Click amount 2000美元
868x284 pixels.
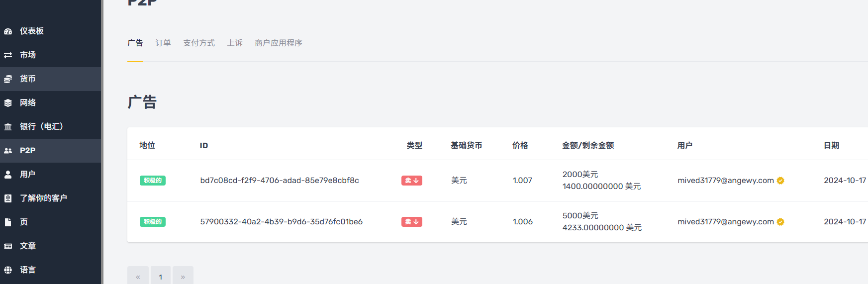pos(580,175)
